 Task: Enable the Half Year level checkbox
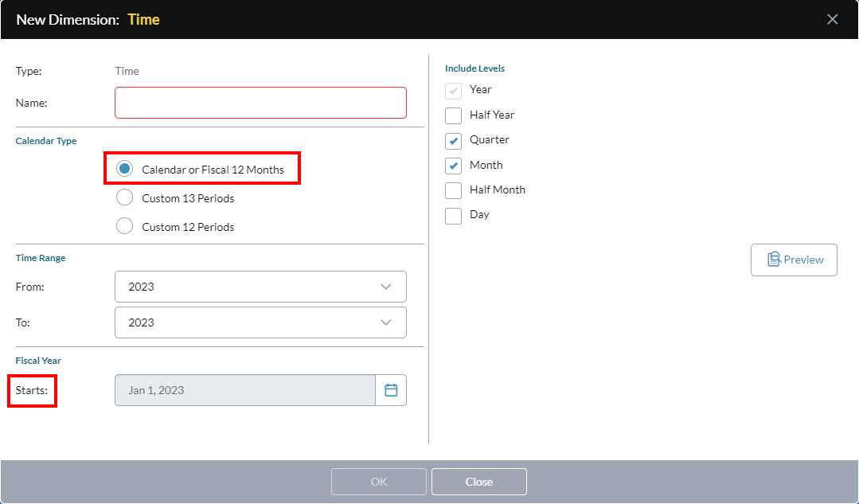453,115
